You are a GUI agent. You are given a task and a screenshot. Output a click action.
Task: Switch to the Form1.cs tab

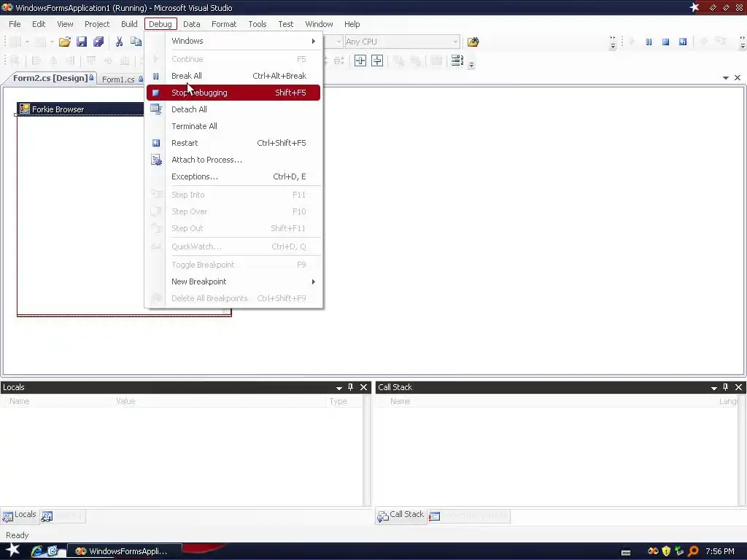coord(122,79)
